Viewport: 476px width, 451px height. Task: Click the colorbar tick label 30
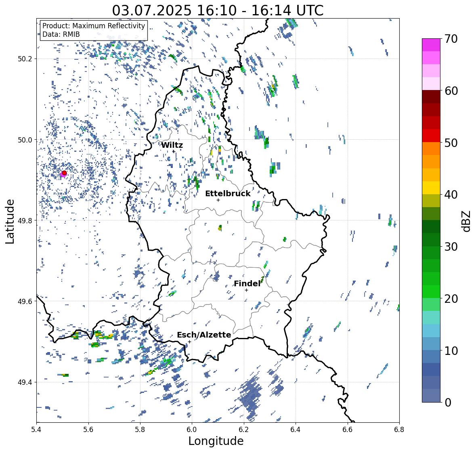451,247
